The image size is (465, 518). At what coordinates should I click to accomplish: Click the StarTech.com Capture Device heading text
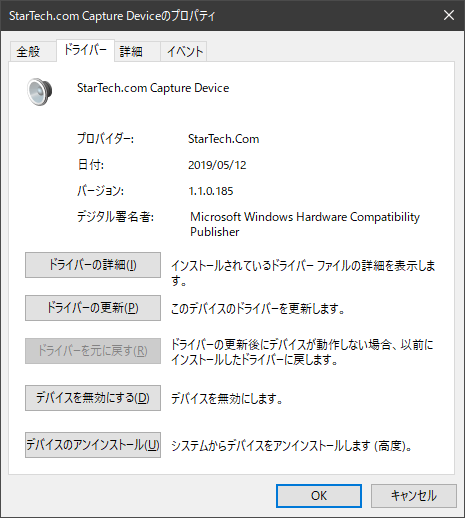click(x=153, y=88)
